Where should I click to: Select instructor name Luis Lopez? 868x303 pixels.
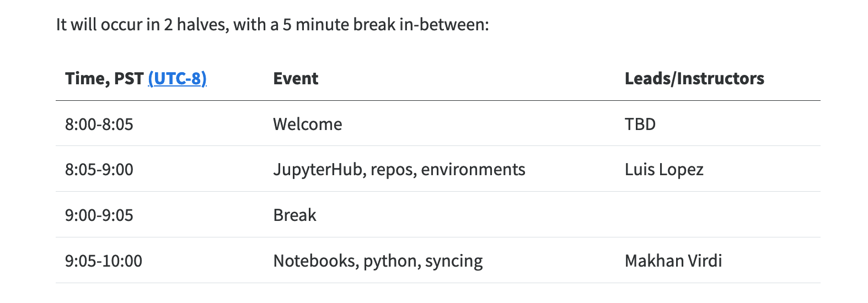(x=664, y=170)
